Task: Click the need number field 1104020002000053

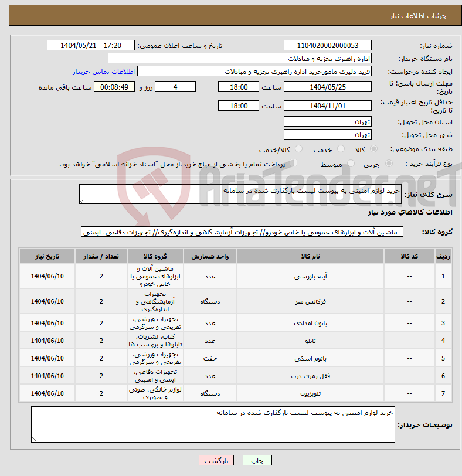Action: (328, 46)
